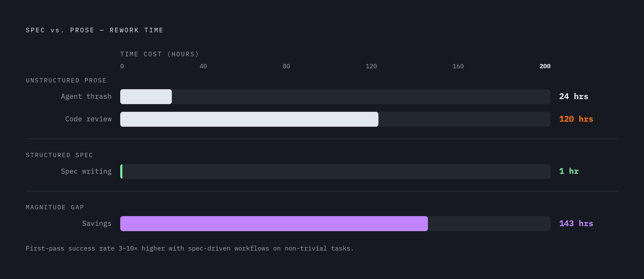Click the footnote about first-pass success rate
The height and width of the screenshot is (279, 644).
click(x=190, y=248)
